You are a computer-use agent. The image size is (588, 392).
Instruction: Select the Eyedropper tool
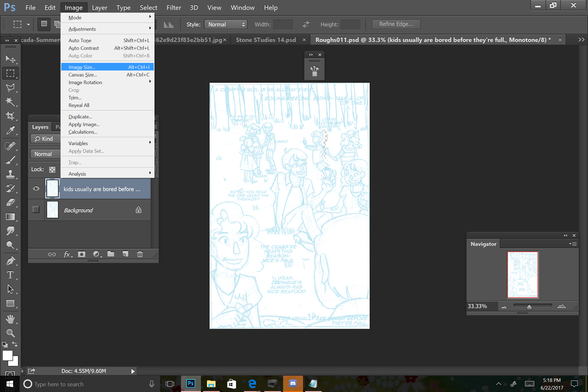tap(10, 130)
